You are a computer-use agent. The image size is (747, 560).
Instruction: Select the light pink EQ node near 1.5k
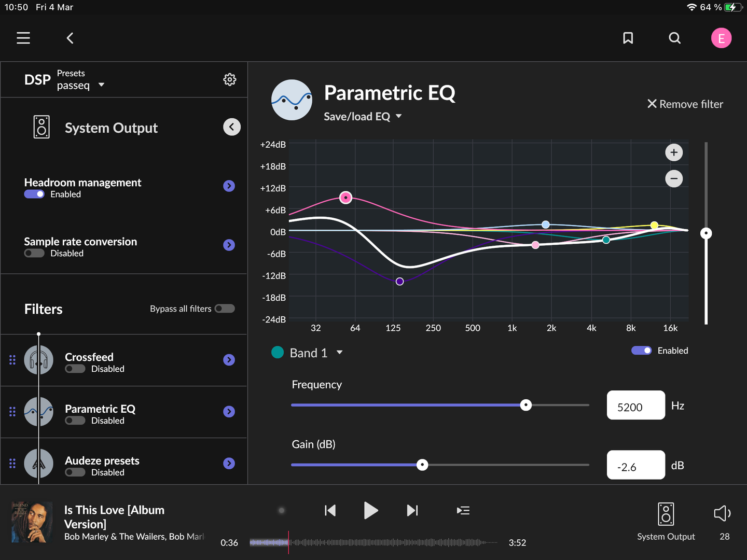coord(535,245)
